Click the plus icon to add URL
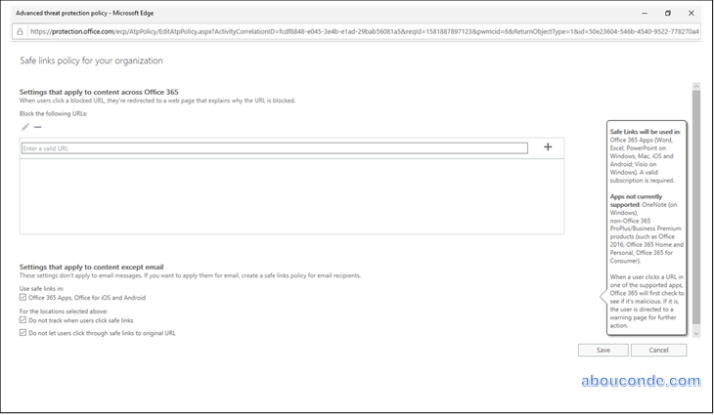Image resolution: width=714 pixels, height=415 pixels. click(547, 147)
